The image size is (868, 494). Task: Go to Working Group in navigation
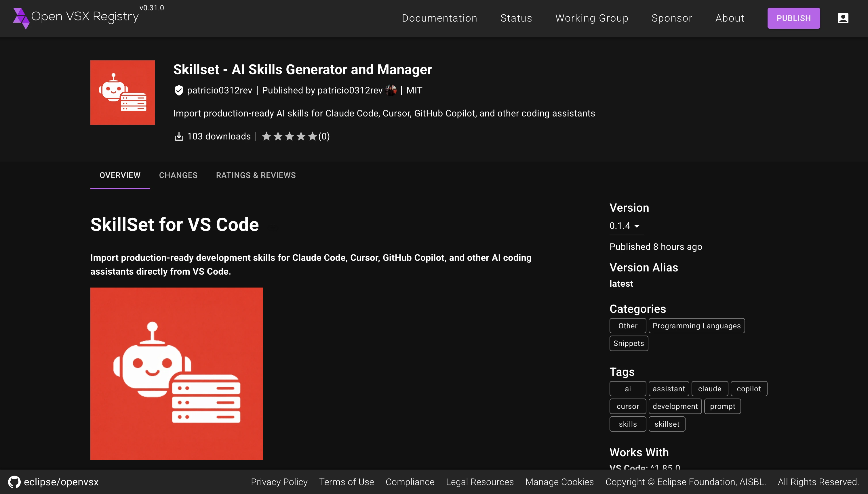[592, 18]
